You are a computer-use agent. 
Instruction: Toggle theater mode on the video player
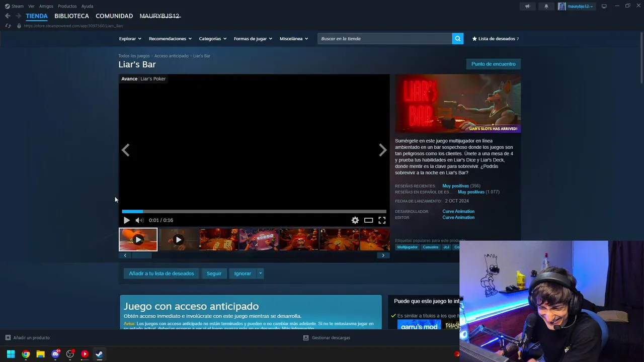pyautogui.click(x=369, y=220)
